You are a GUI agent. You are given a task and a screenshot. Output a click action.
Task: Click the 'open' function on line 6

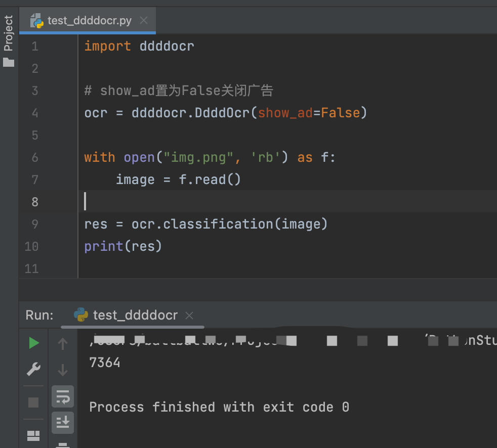click(x=139, y=157)
